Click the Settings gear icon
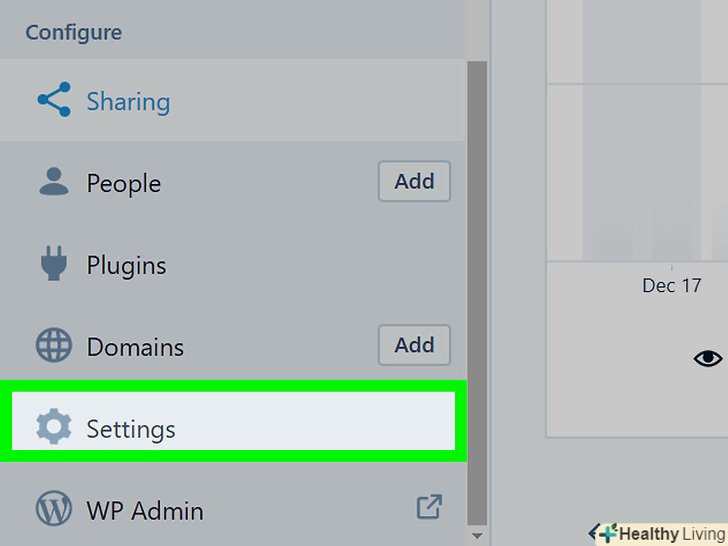The width and height of the screenshot is (728, 546). [x=54, y=428]
